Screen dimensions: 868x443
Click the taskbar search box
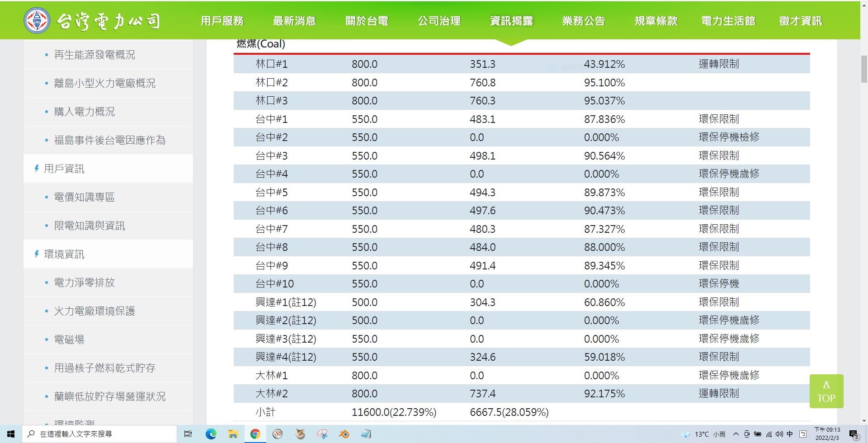click(99, 434)
